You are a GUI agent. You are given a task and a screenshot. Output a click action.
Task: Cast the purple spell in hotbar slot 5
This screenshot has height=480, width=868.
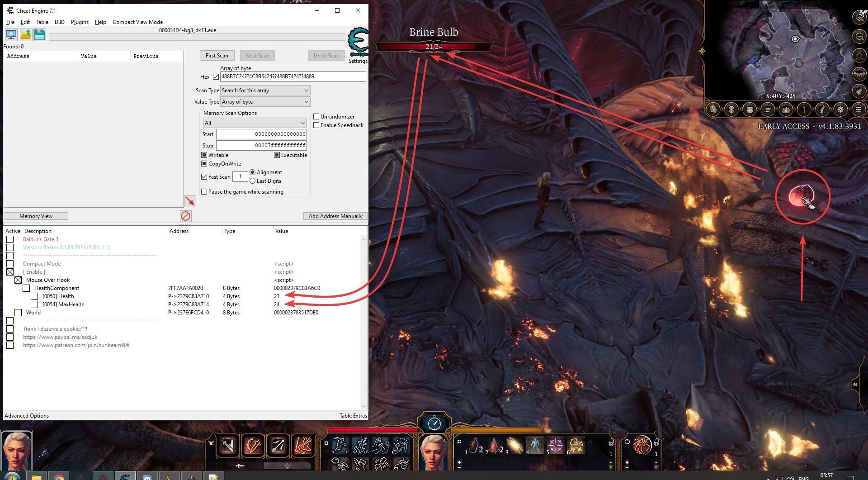pyautogui.click(x=556, y=446)
